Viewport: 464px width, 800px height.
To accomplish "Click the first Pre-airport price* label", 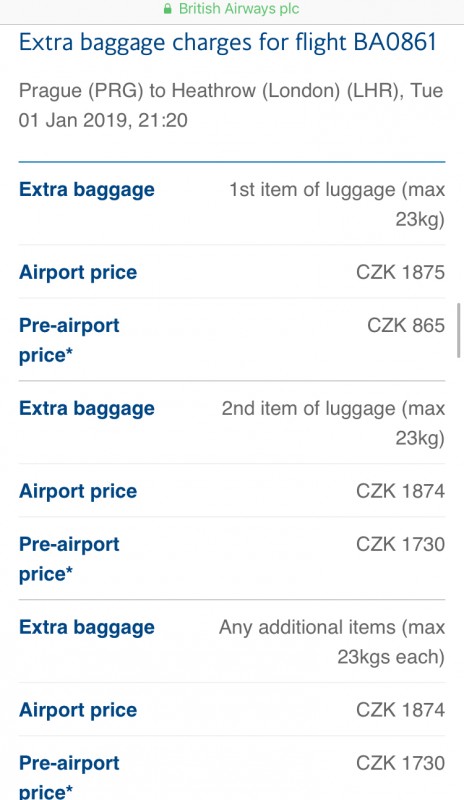I will 69,340.
